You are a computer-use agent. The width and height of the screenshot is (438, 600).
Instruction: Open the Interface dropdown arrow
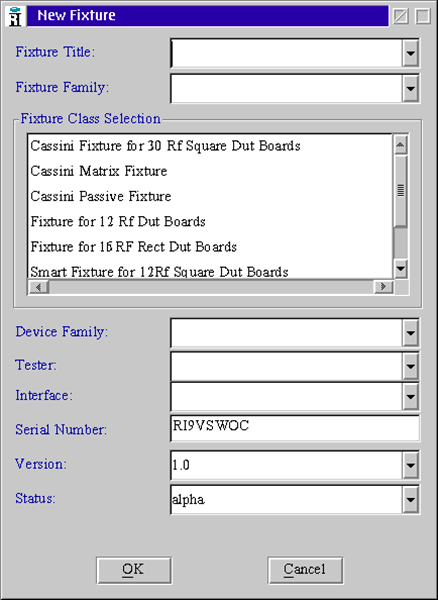coord(410,396)
